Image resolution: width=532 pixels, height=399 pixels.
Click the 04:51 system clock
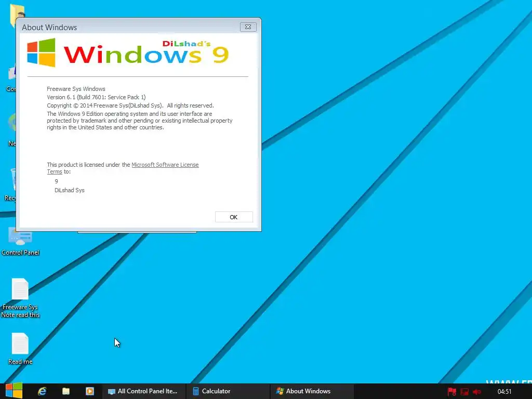504,392
